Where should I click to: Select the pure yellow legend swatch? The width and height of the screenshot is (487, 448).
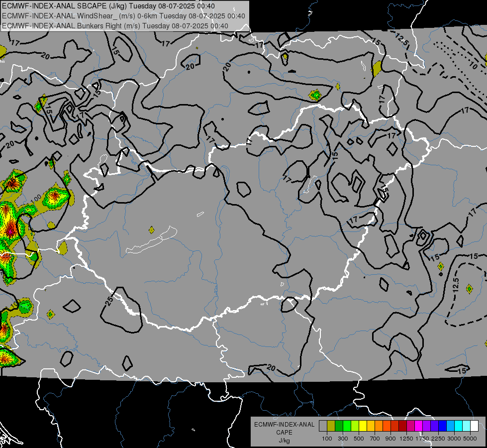pos(363,426)
